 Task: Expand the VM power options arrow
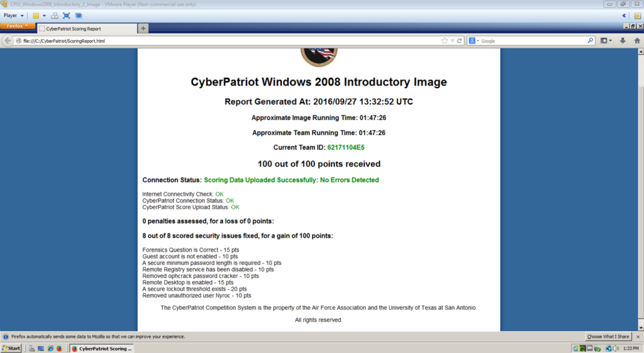[x=44, y=16]
